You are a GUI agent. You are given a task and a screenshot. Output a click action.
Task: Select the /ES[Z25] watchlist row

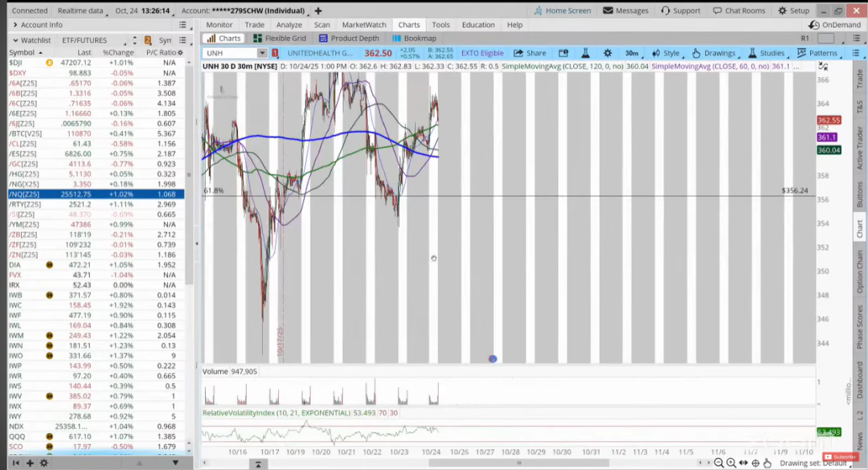tap(96, 154)
